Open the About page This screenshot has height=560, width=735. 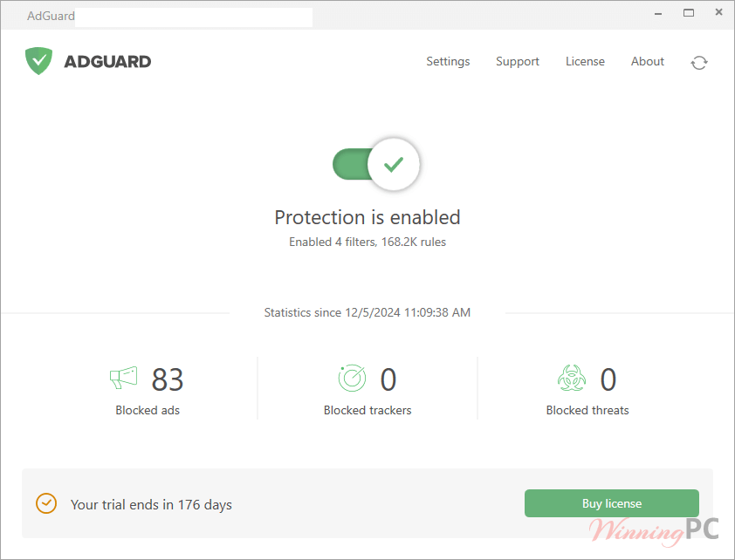click(647, 61)
